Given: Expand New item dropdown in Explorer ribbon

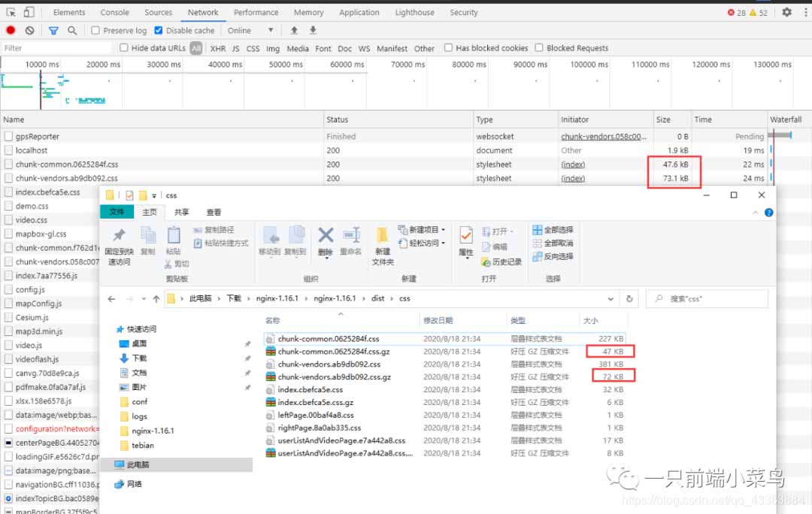Looking at the screenshot, I should [444, 229].
